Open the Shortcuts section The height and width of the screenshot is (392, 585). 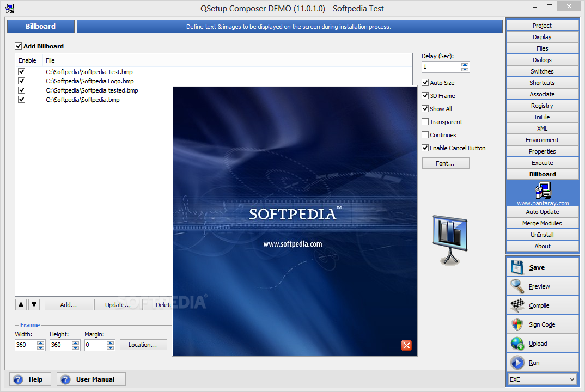543,83
